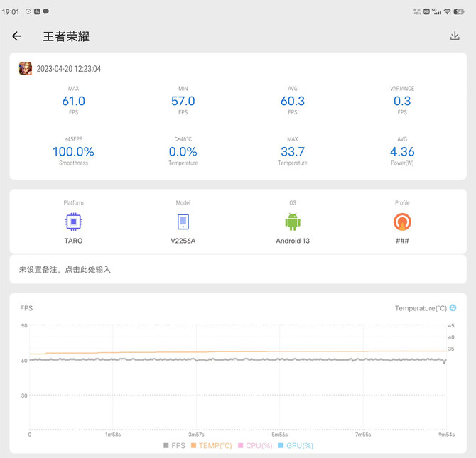The width and height of the screenshot is (476, 458).
Task: Tap the 1m58s time axis label
Action: point(113,435)
